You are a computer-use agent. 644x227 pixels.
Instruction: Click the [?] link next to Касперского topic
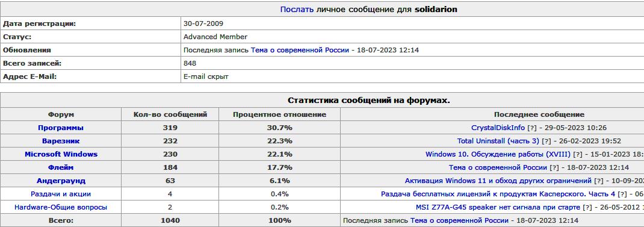point(622,194)
